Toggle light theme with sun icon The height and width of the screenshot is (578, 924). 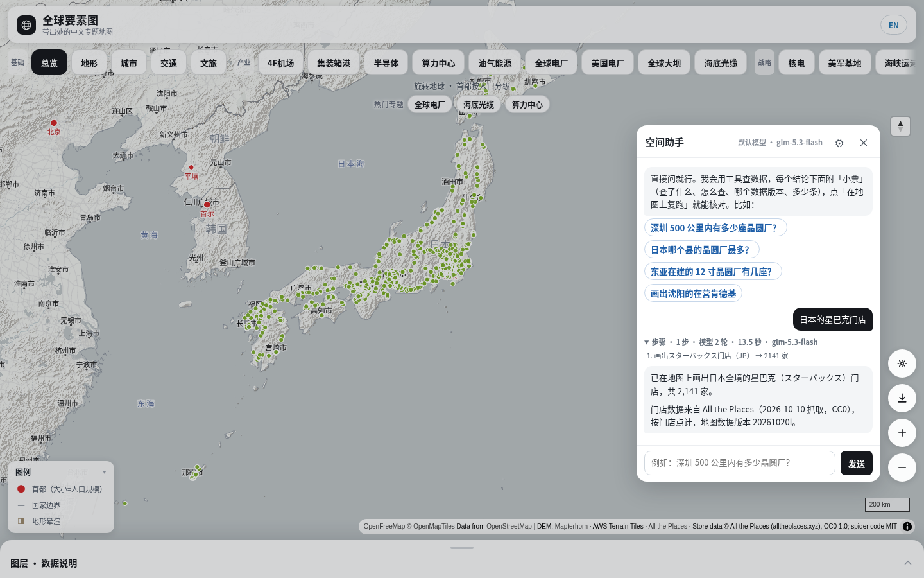902,363
